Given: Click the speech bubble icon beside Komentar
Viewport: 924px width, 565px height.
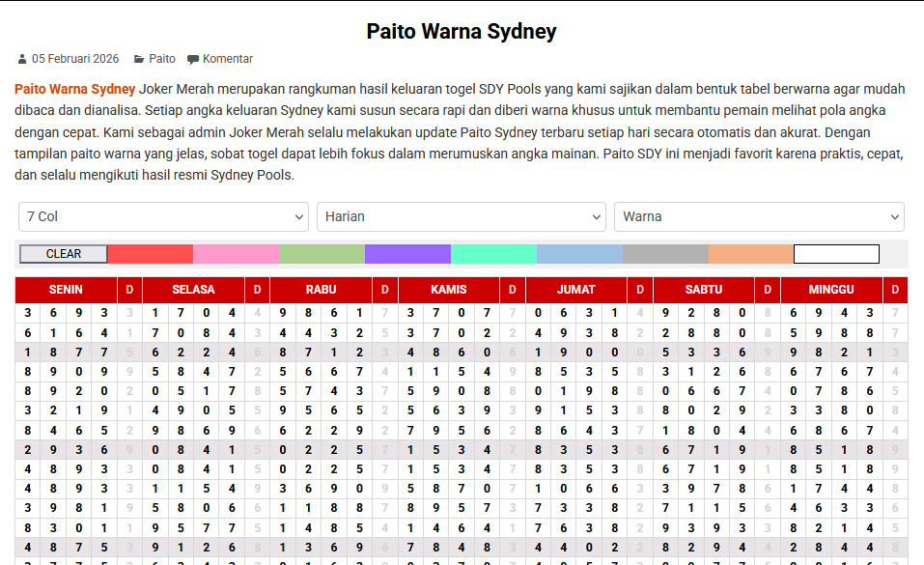Looking at the screenshot, I should pyautogui.click(x=193, y=58).
